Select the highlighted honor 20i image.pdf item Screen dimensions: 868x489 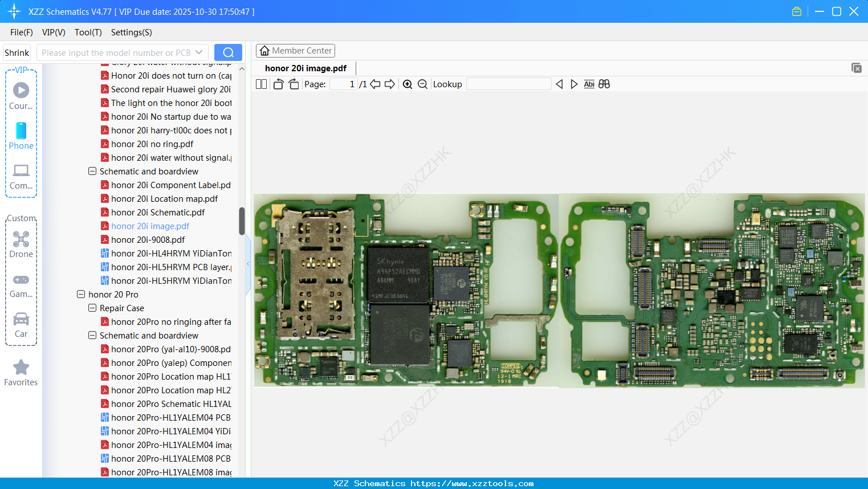tap(150, 226)
